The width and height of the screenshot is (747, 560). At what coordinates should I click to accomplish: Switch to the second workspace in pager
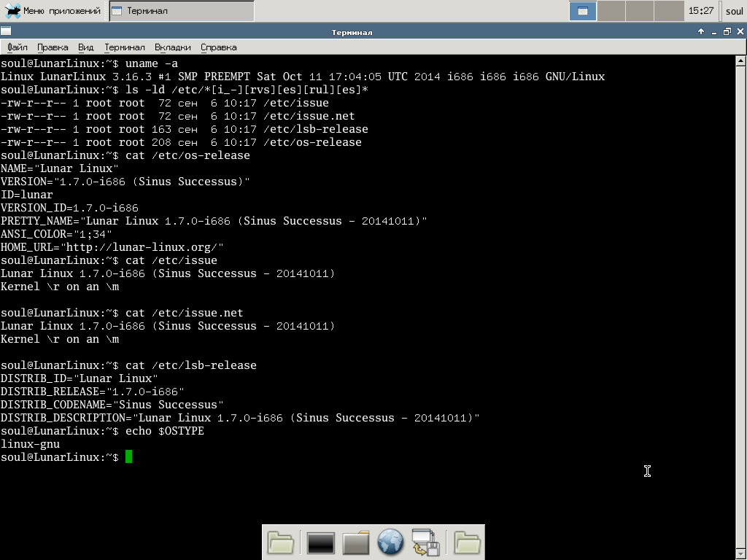coord(611,10)
